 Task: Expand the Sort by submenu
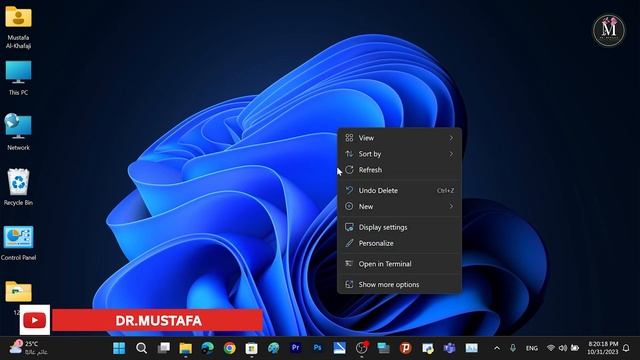coord(399,154)
